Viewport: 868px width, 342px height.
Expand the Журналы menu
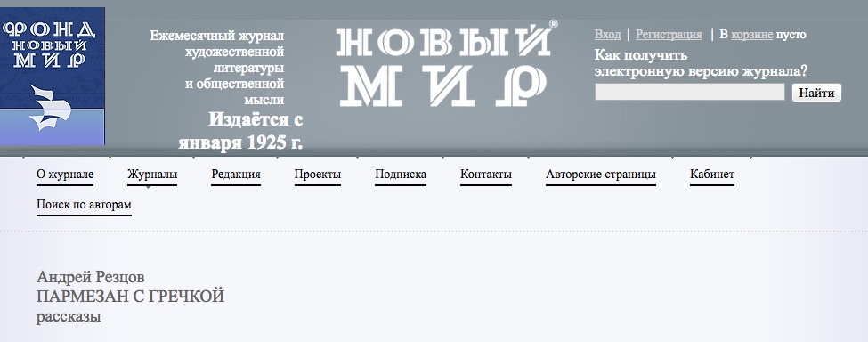152,175
